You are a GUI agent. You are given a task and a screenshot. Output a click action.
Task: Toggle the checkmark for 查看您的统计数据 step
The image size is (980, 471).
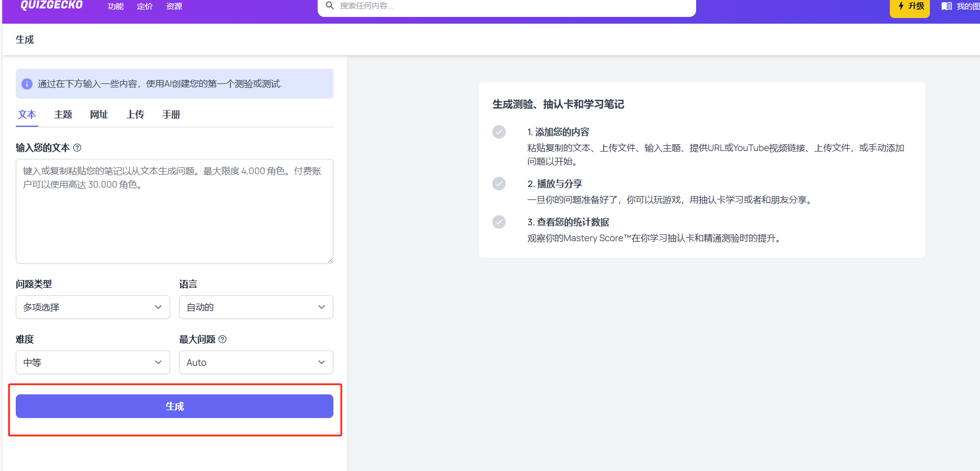[499, 222]
